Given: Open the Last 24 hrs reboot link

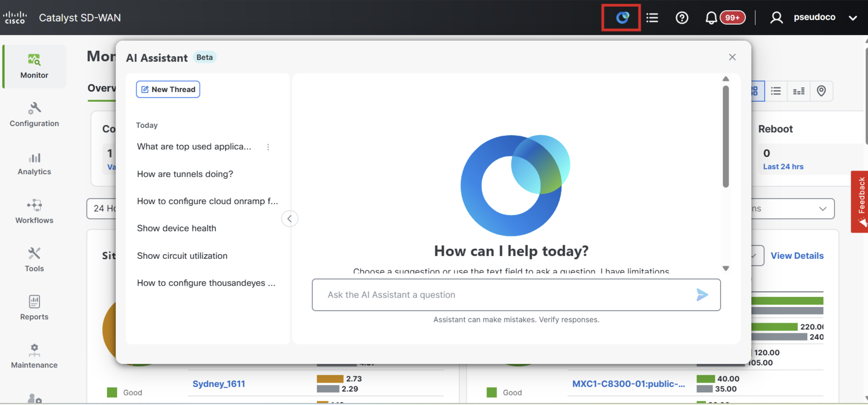Looking at the screenshot, I should (783, 167).
